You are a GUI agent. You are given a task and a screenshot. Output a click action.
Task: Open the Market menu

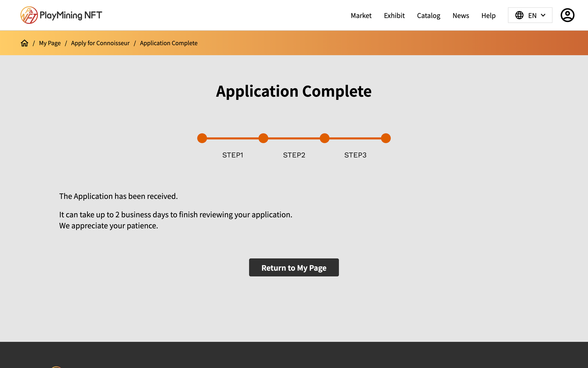tap(361, 16)
